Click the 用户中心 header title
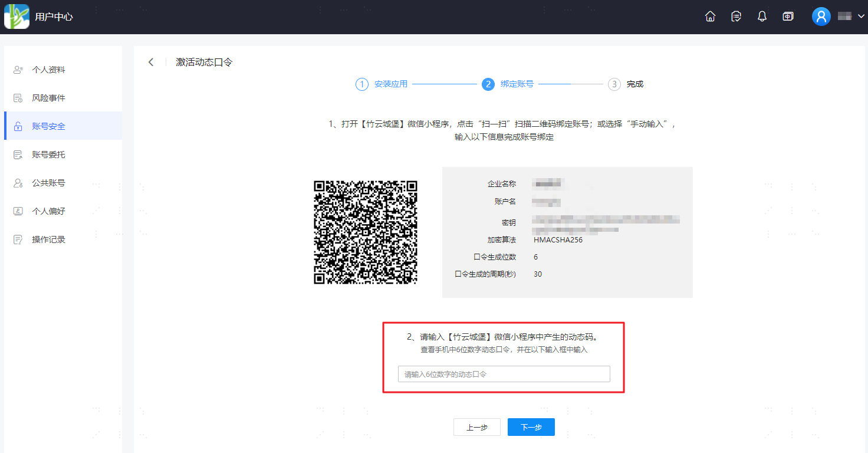868x453 pixels. (54, 17)
